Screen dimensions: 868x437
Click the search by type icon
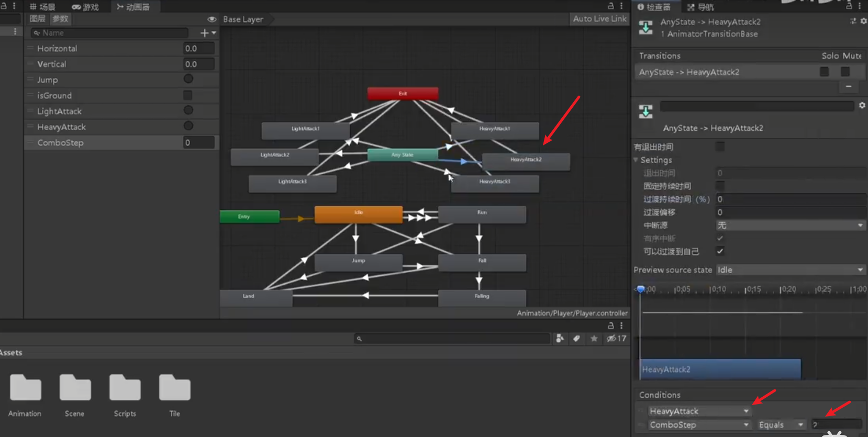[x=560, y=339]
